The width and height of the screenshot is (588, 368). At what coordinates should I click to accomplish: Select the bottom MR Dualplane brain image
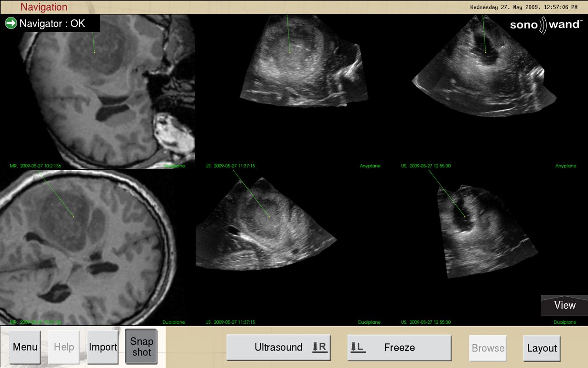(97, 247)
